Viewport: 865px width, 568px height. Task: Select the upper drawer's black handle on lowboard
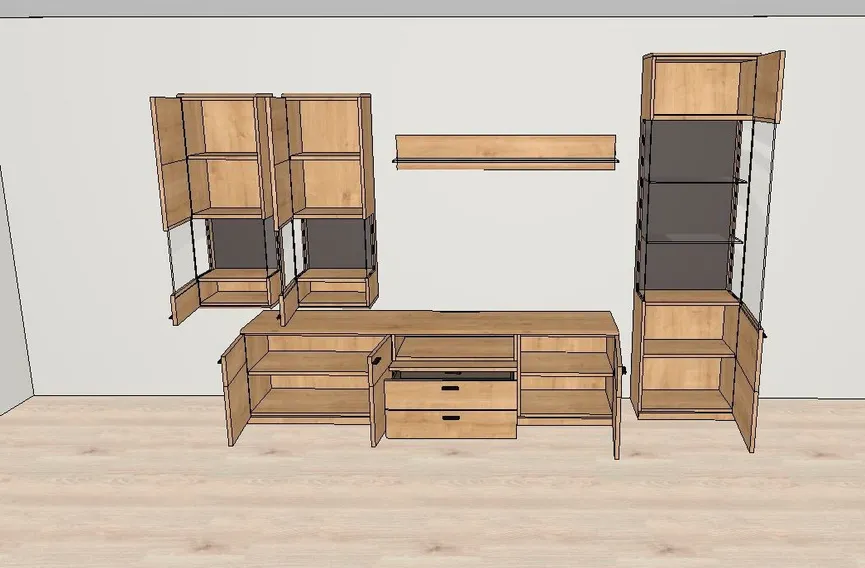[x=451, y=387]
